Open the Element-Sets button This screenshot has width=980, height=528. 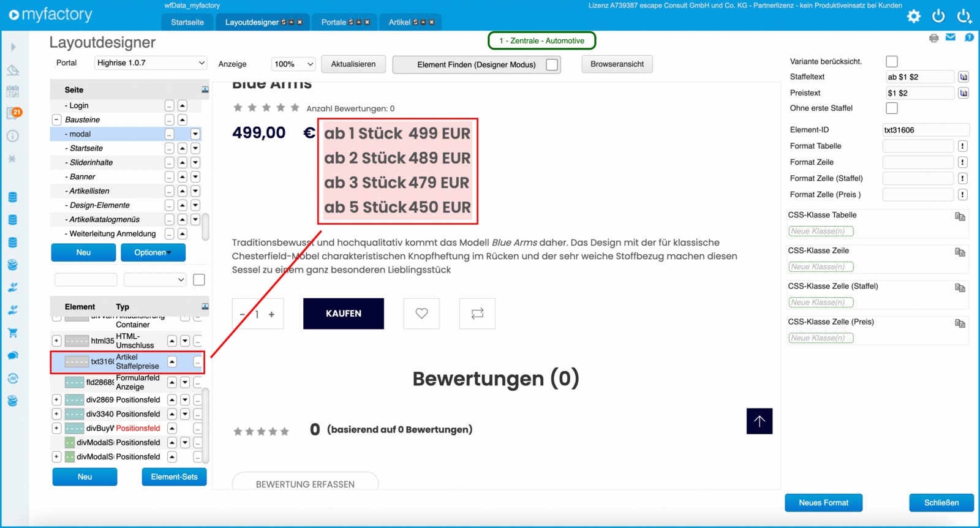tap(174, 477)
